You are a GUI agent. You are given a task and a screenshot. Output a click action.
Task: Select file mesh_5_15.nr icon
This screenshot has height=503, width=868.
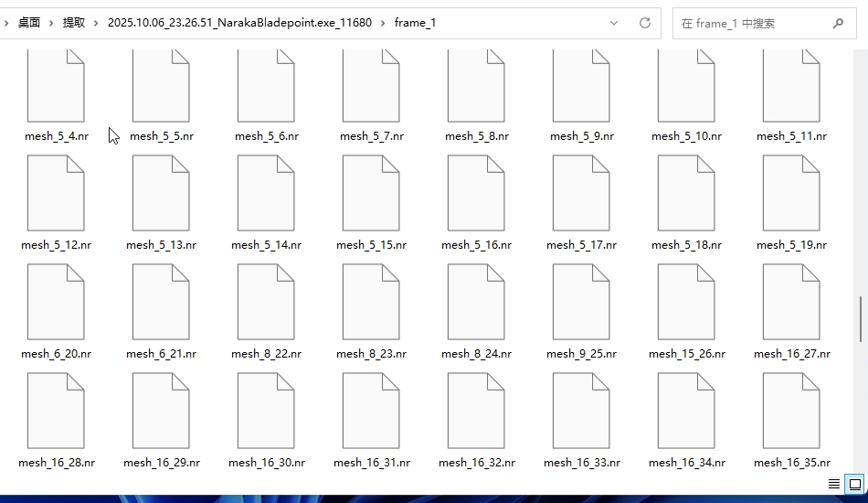coord(371,193)
